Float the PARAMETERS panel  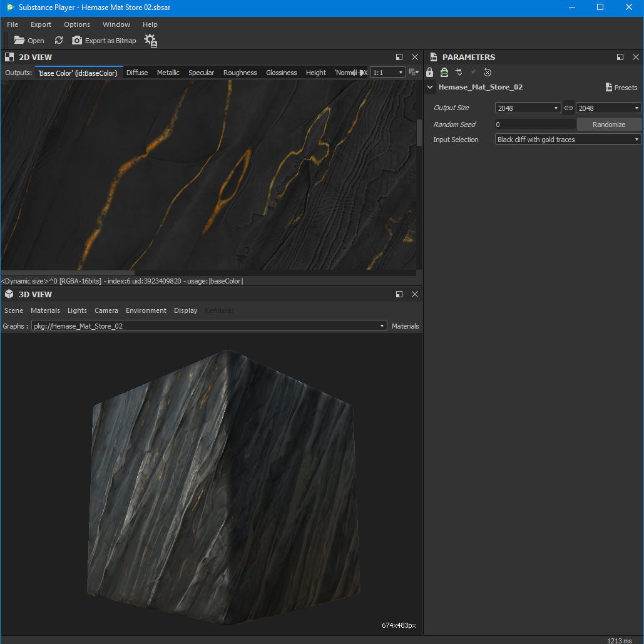(x=620, y=57)
